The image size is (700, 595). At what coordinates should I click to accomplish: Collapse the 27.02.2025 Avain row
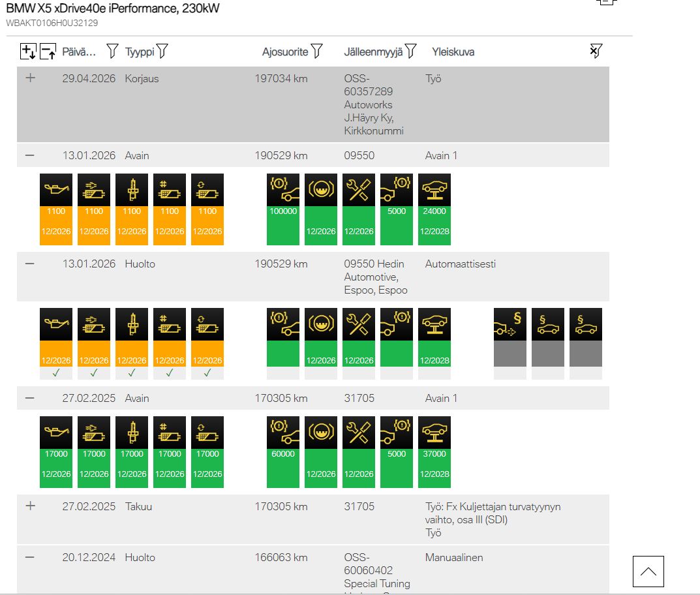pyautogui.click(x=30, y=398)
